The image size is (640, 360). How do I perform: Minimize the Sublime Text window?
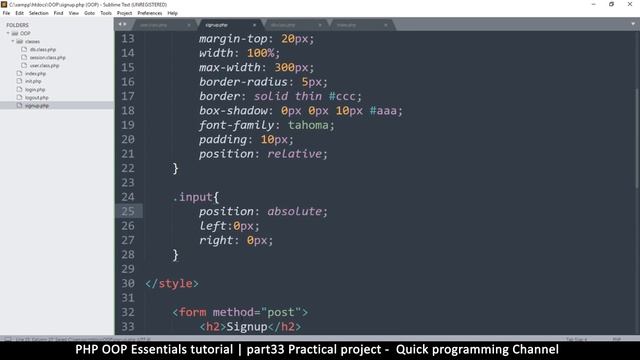click(593, 4)
